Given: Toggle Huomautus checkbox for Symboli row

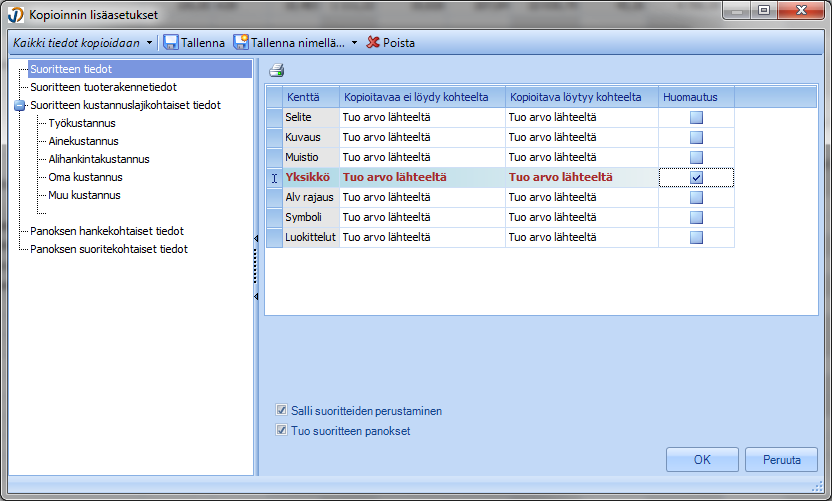Looking at the screenshot, I should 696,218.
